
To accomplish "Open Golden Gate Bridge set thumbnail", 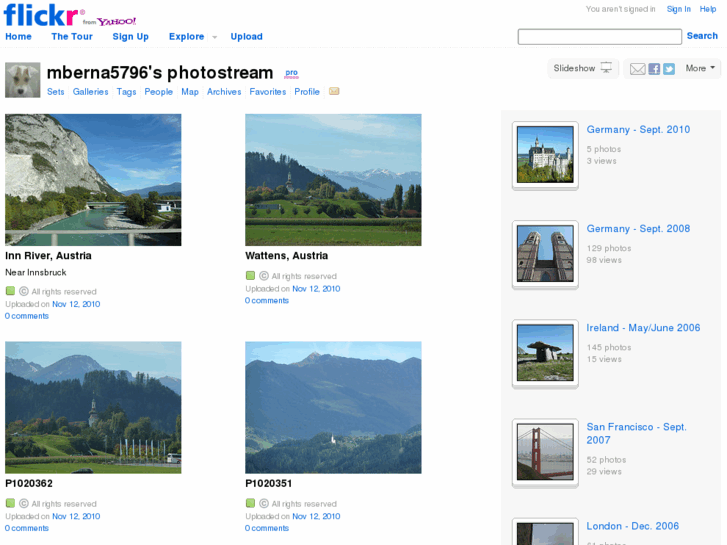I will (x=545, y=452).
